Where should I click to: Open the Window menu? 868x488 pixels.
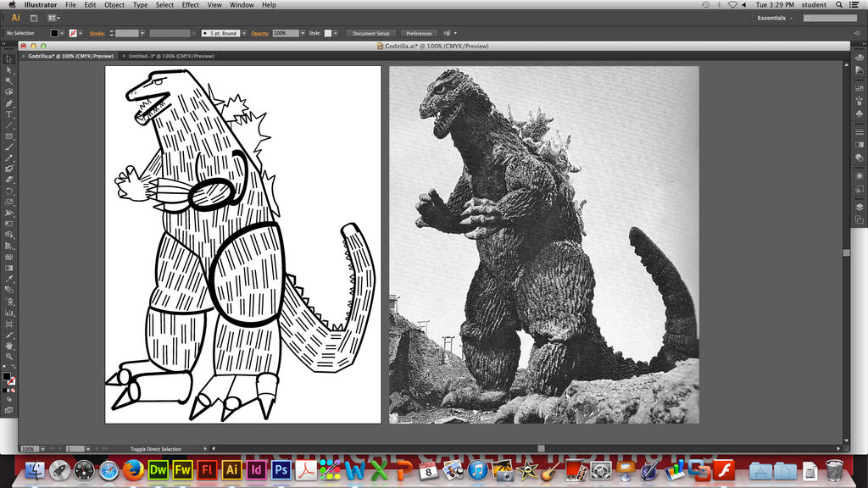[242, 4]
